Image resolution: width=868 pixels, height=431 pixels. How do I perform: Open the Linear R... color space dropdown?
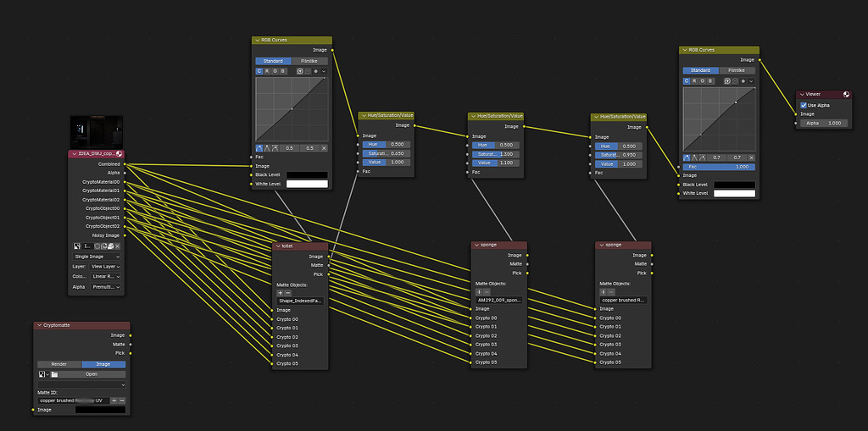[x=106, y=277]
